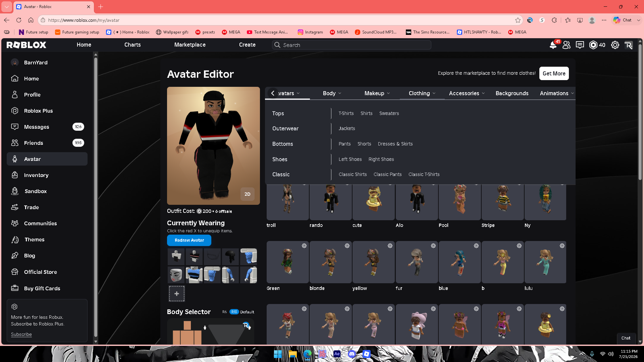Open the Instagram bookmark
The width and height of the screenshot is (644, 362).
tap(310, 32)
